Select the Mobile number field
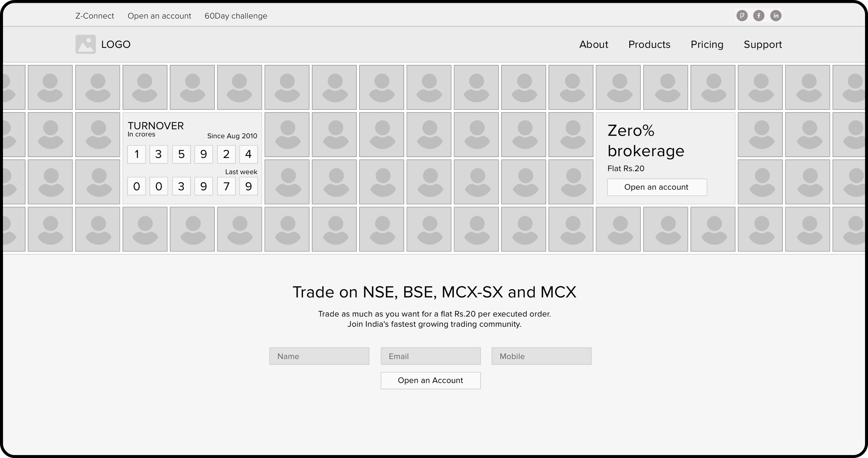Viewport: 868px width, 458px height. pos(541,356)
